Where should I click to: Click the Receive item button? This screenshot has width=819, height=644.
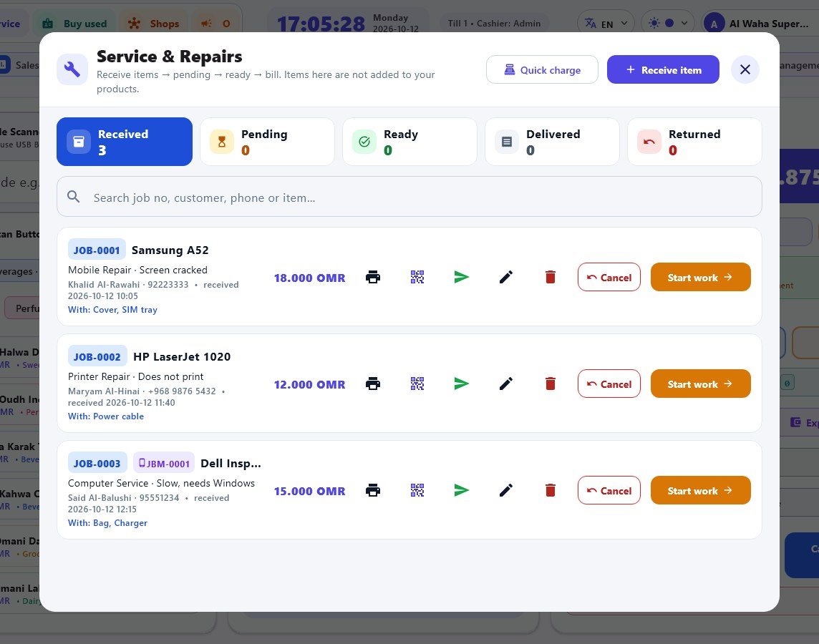[x=663, y=69]
